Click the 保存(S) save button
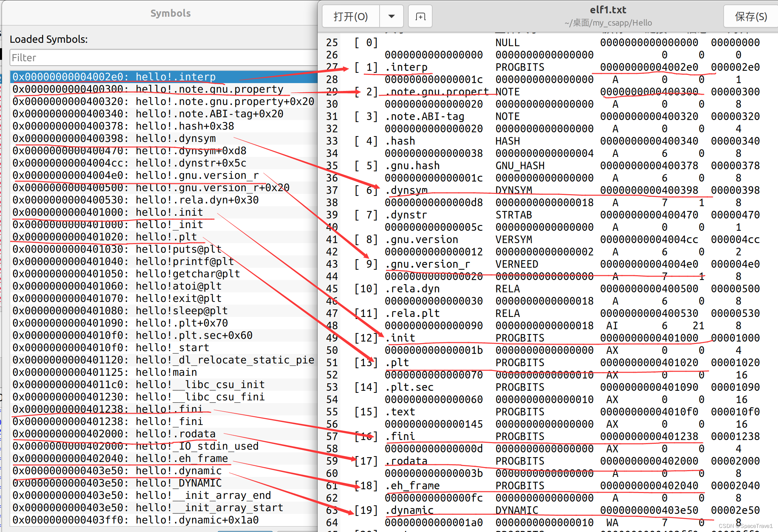 751,16
